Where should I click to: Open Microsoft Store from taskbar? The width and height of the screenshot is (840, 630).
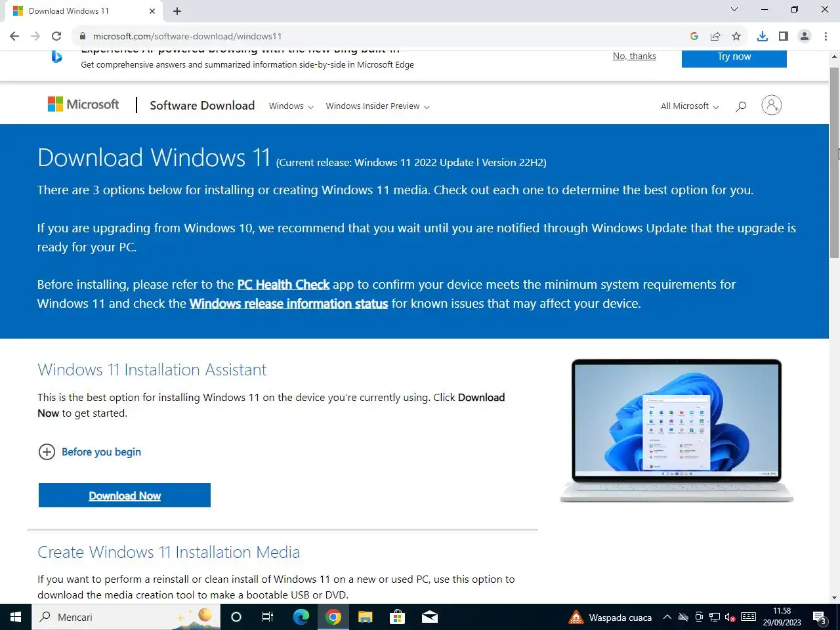click(397, 617)
